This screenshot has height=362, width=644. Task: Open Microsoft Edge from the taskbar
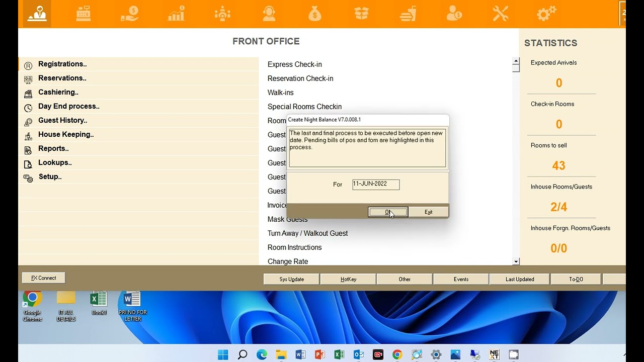tap(262, 354)
